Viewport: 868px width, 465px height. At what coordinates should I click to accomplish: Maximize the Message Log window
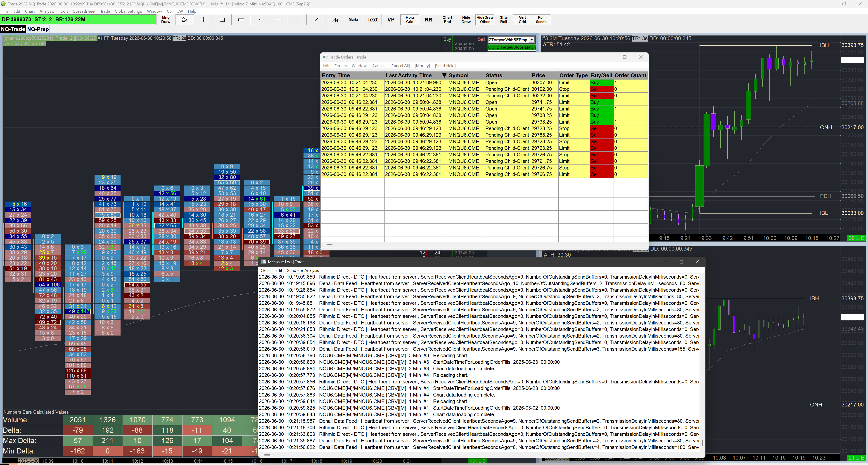(681, 262)
